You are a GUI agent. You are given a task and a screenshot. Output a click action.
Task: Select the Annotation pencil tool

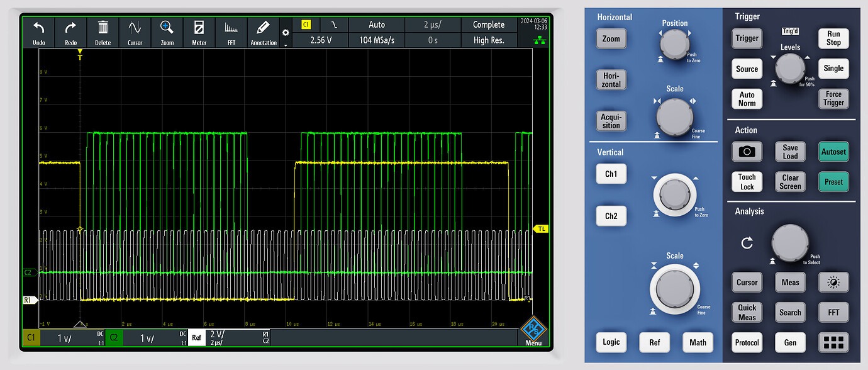click(263, 32)
